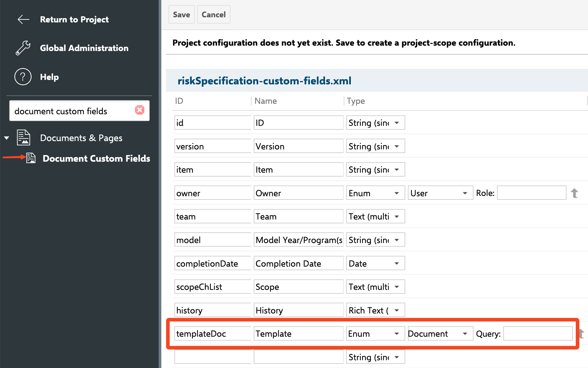Click the Role input field in owner row
Image resolution: width=588 pixels, height=368 pixels.
532,193
